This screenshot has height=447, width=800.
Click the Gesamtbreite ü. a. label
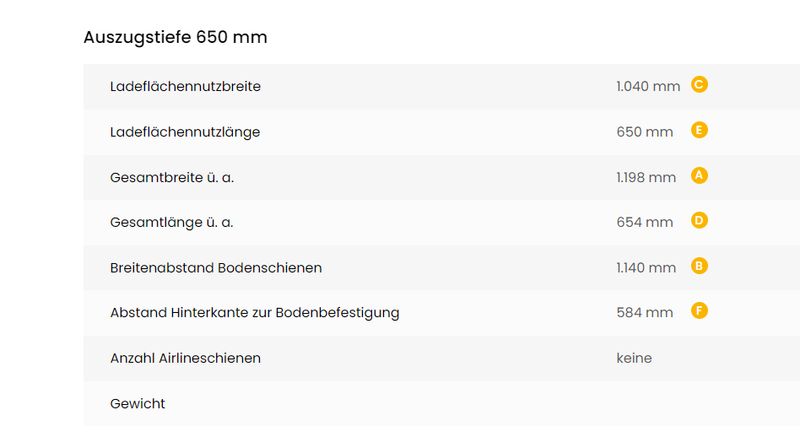(172, 178)
